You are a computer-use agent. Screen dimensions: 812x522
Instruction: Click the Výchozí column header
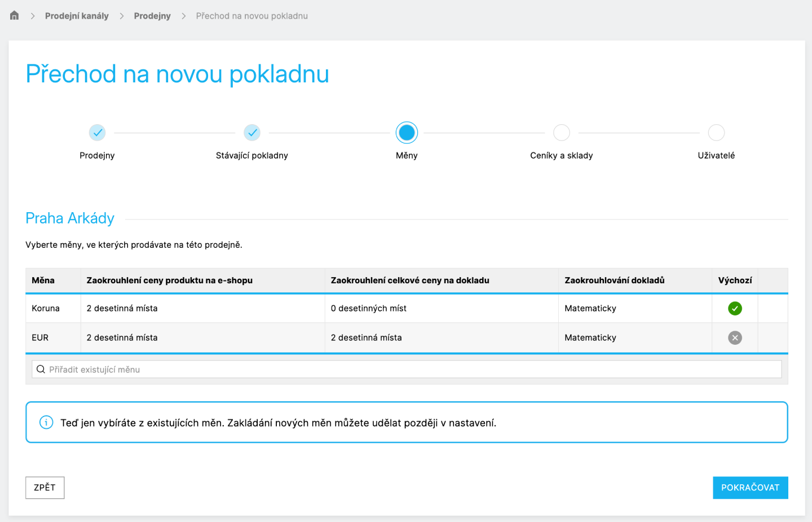735,280
